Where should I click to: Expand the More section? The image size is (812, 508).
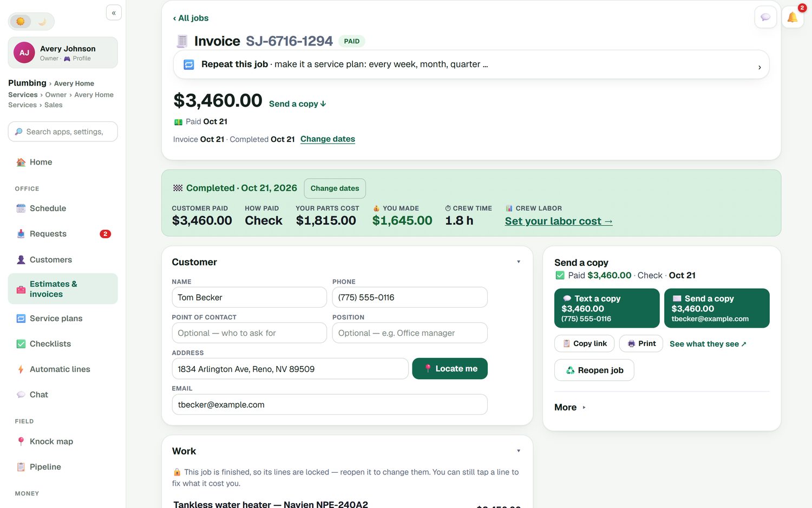(x=570, y=407)
